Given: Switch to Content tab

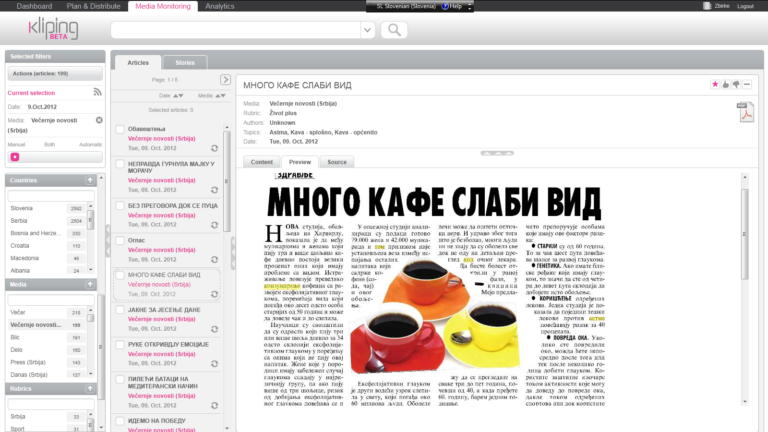Looking at the screenshot, I should coord(262,162).
